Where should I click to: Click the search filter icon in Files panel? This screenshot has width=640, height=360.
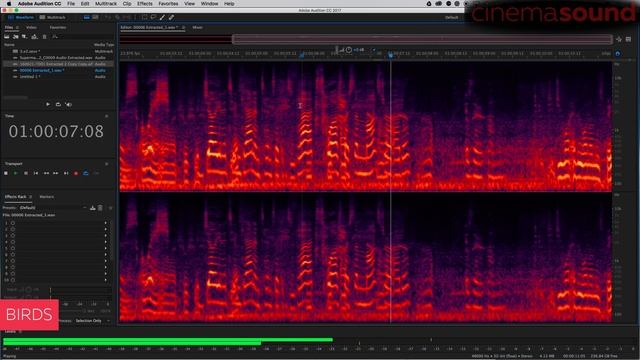point(55,37)
